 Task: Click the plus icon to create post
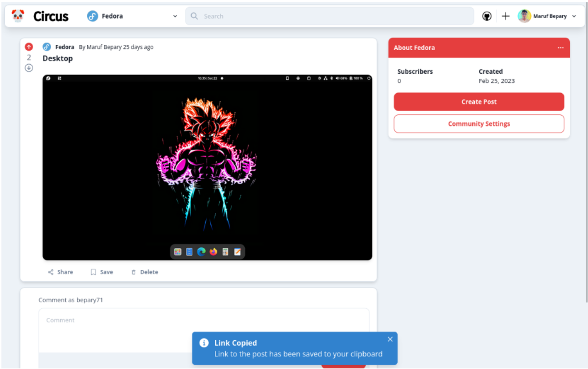click(506, 16)
